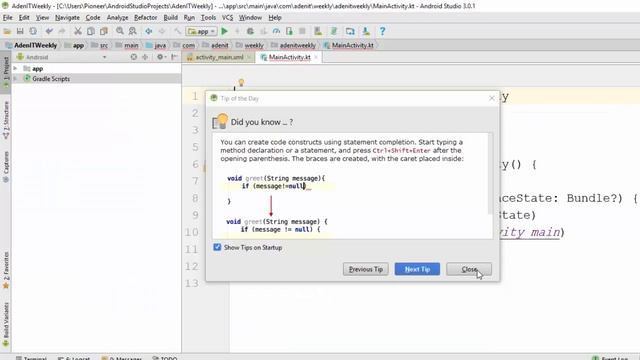Image resolution: width=640 pixels, height=360 pixels.
Task: Open the Navigate menu
Action: (x=67, y=18)
